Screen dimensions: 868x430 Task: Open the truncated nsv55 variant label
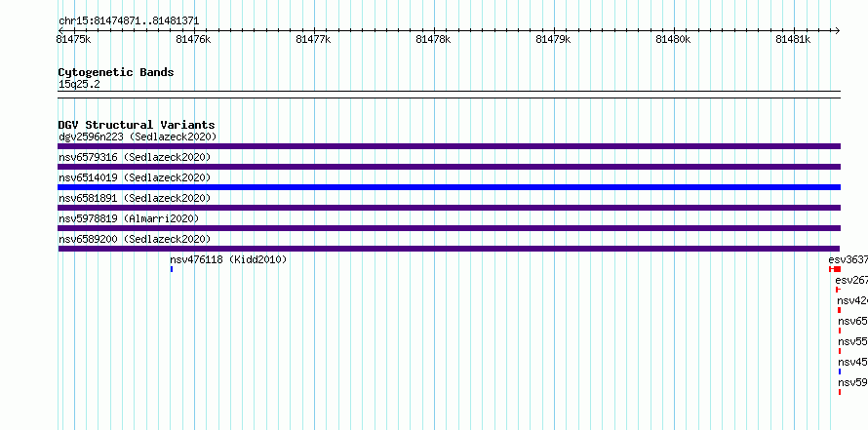(x=853, y=341)
